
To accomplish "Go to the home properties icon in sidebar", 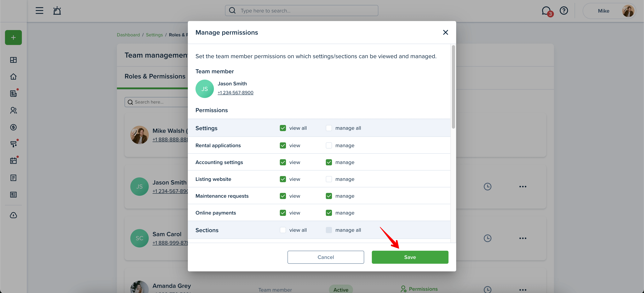I will pos(13,77).
